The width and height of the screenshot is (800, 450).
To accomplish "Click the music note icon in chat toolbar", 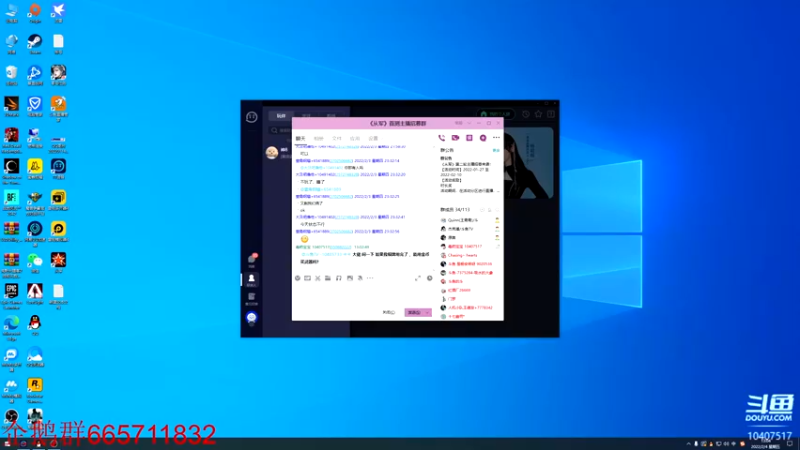I will pyautogui.click(x=339, y=278).
